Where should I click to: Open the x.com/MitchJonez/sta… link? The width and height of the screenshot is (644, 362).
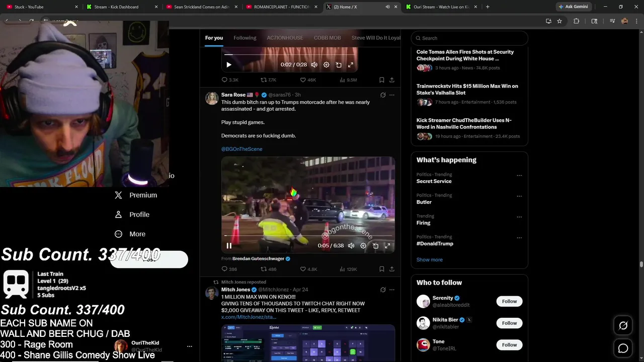[x=249, y=317]
